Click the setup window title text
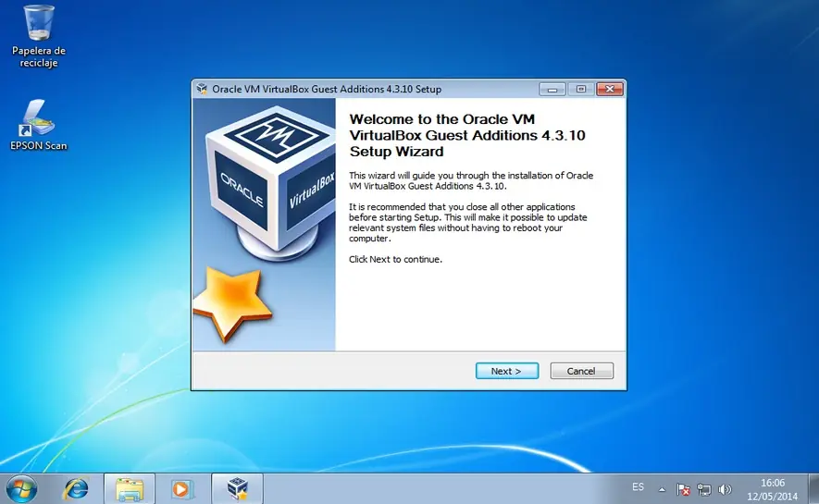Screen dimensions: 819x504 pyautogui.click(x=327, y=89)
